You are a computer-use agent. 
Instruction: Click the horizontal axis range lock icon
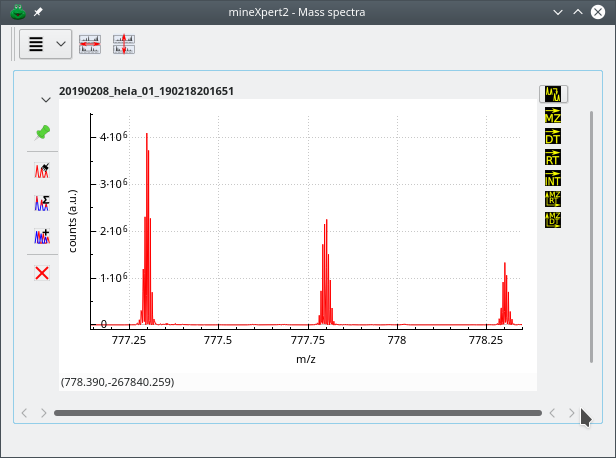pyautogui.click(x=90, y=44)
